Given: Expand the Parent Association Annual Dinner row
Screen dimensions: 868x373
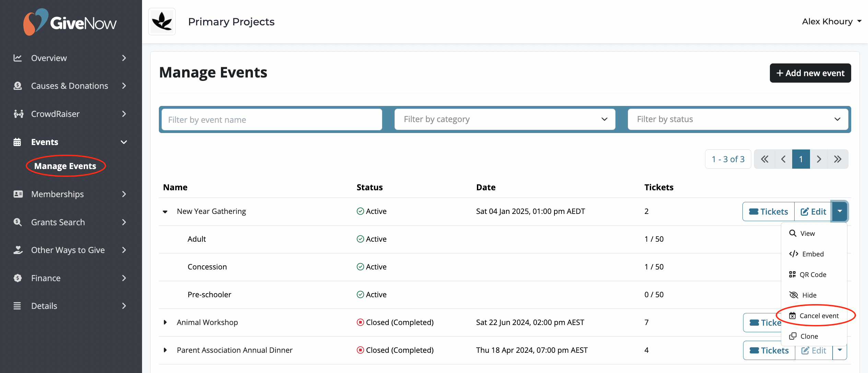Looking at the screenshot, I should click(165, 350).
